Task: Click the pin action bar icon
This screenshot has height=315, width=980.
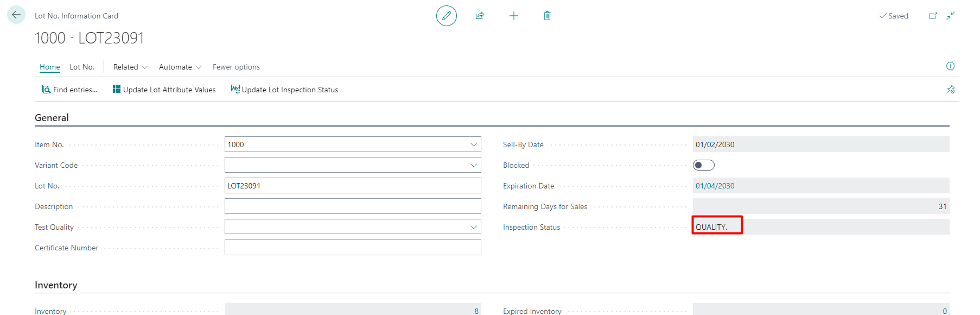Action: (x=951, y=90)
